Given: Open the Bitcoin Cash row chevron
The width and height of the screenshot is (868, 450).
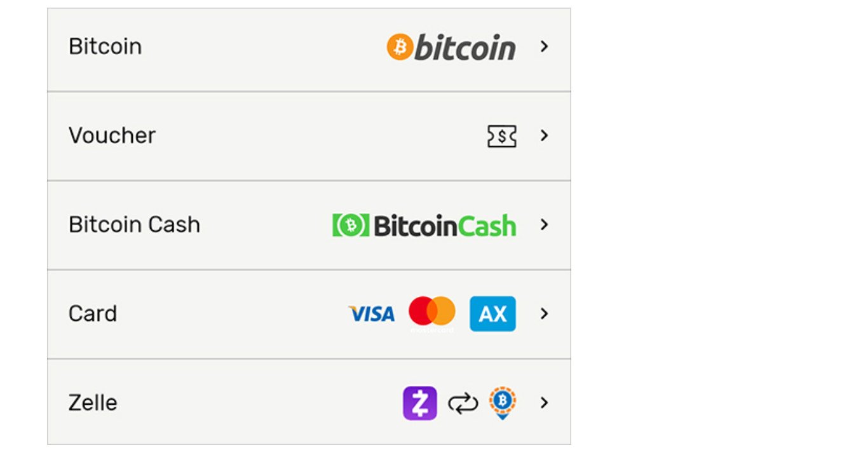Looking at the screenshot, I should (544, 224).
